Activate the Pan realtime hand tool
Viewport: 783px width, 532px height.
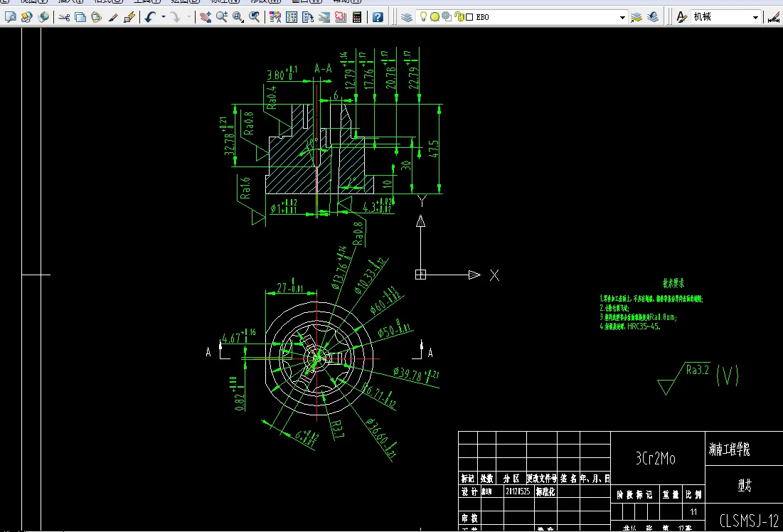click(x=206, y=18)
